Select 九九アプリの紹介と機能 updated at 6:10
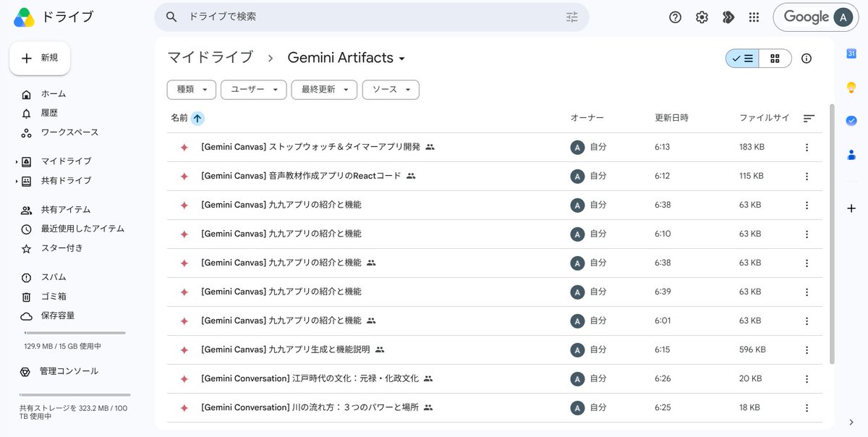The height and width of the screenshot is (437, 868). click(494, 234)
